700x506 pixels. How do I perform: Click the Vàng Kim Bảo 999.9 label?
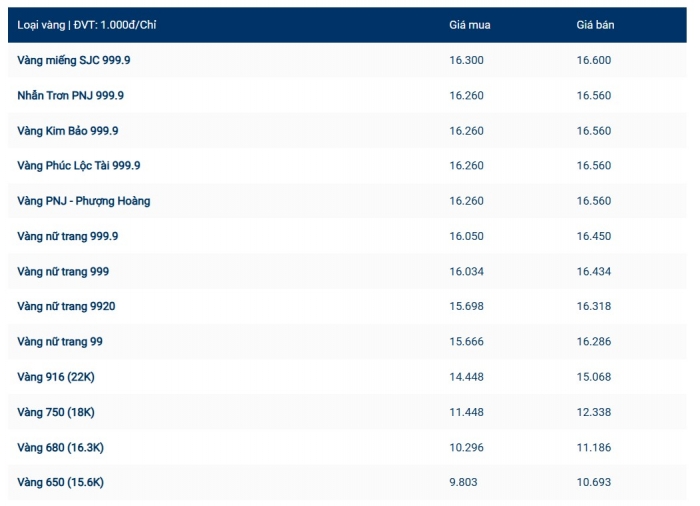tap(68, 131)
